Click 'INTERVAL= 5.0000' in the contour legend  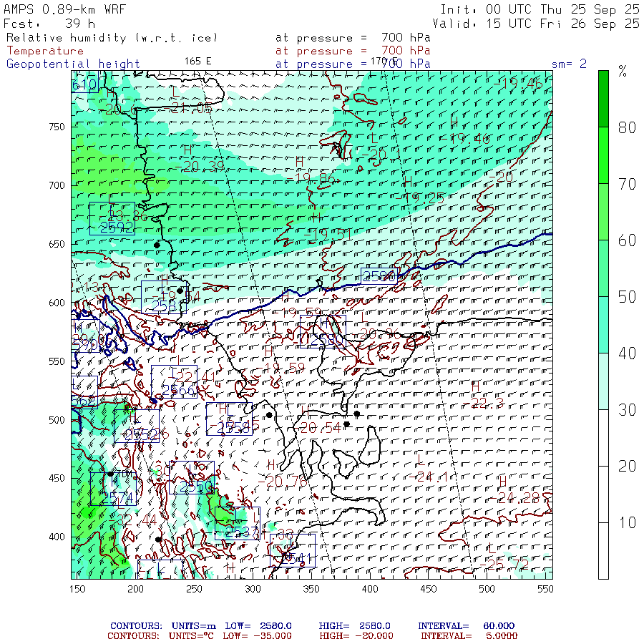pos(469,636)
